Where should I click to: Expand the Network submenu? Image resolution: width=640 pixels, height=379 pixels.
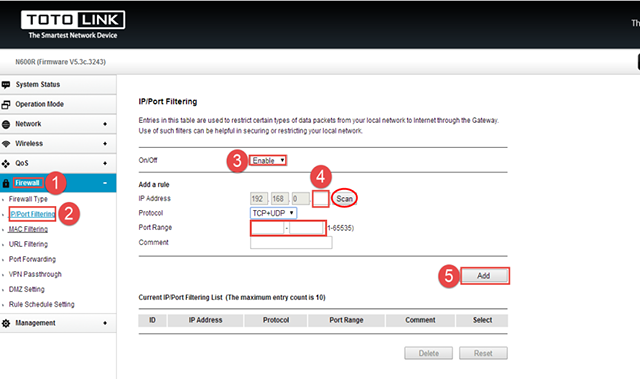pos(105,124)
